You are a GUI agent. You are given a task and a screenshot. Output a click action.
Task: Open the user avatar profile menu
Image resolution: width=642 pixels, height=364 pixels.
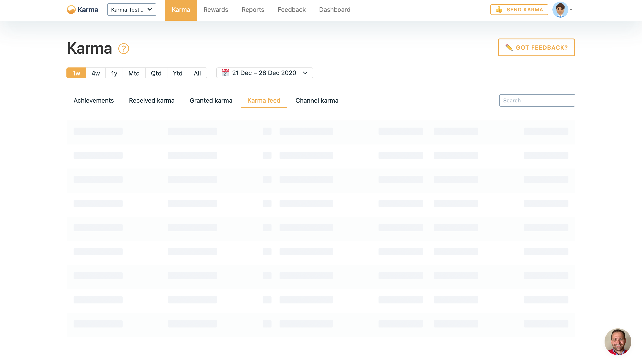560,10
